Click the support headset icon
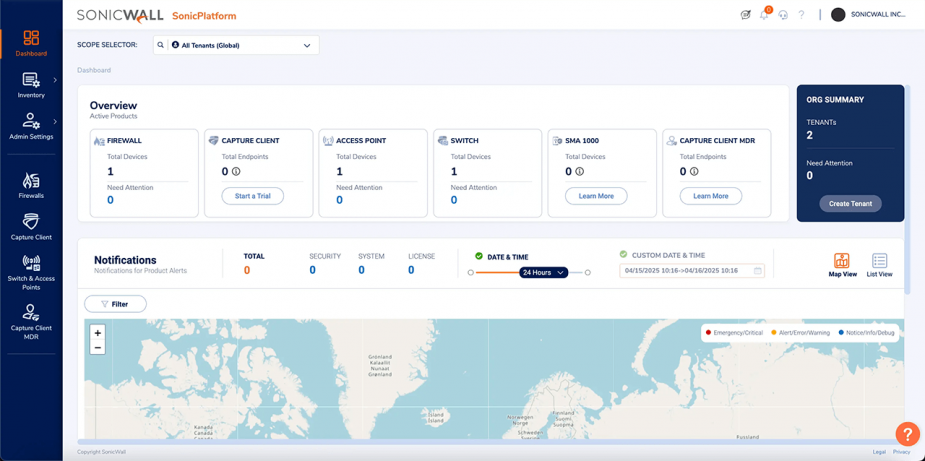Screen dimensions: 925x461 (783, 15)
